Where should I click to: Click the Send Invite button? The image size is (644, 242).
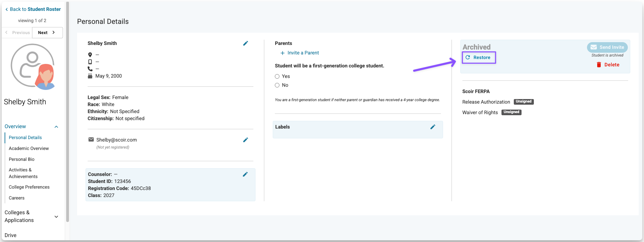click(x=607, y=47)
